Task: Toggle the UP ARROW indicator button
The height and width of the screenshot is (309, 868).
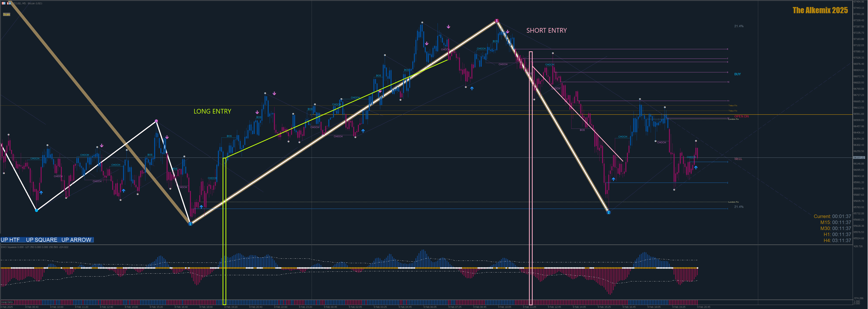Action: click(76, 240)
